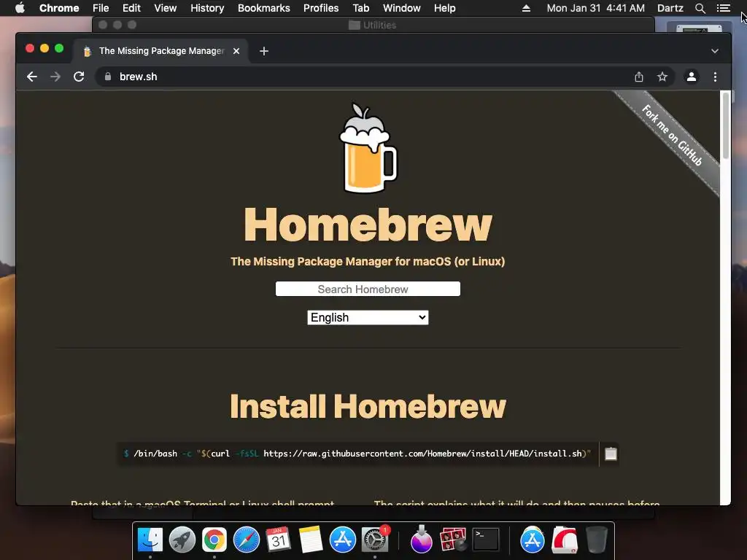Open the App Store next to Notes
This screenshot has height=560, width=747.
[343, 540]
